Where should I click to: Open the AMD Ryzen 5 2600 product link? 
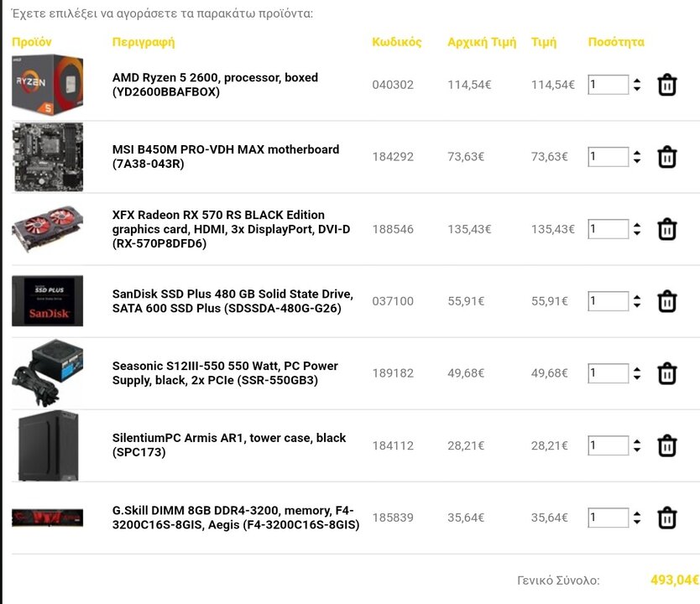click(x=215, y=85)
